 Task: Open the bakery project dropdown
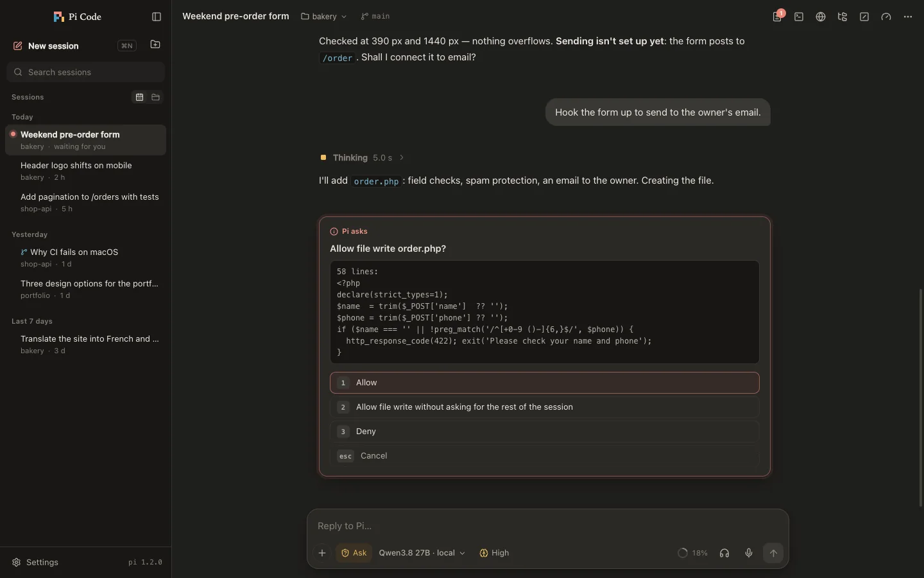(x=324, y=17)
